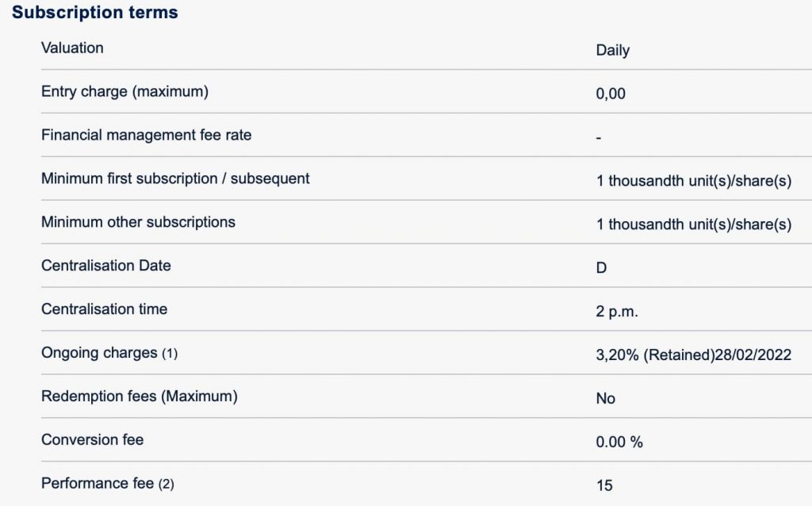
Task: Click the Centralisation time label
Action: (x=104, y=309)
